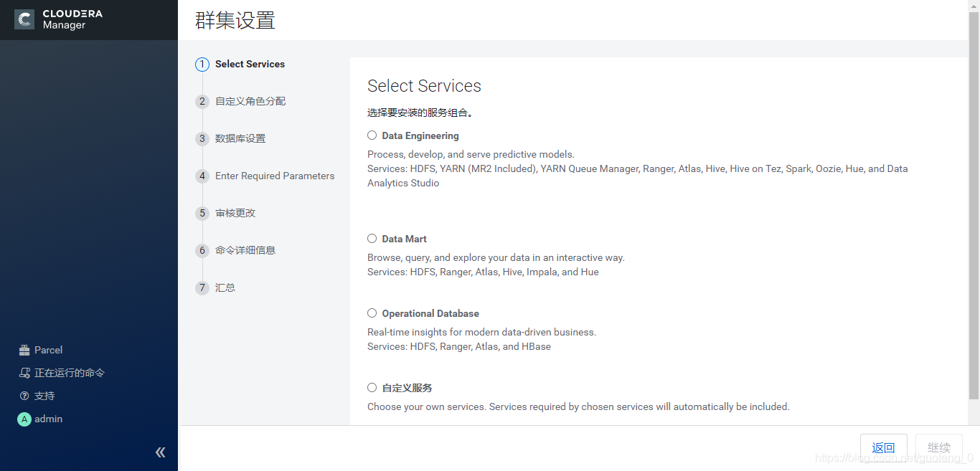Click the Operational Database label
This screenshot has height=471, width=980.
[x=430, y=313]
